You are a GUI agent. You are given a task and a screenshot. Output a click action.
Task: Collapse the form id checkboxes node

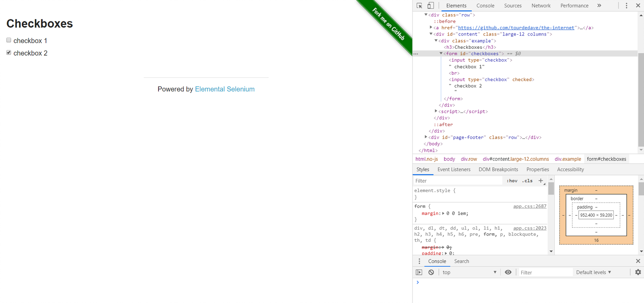tap(441, 54)
